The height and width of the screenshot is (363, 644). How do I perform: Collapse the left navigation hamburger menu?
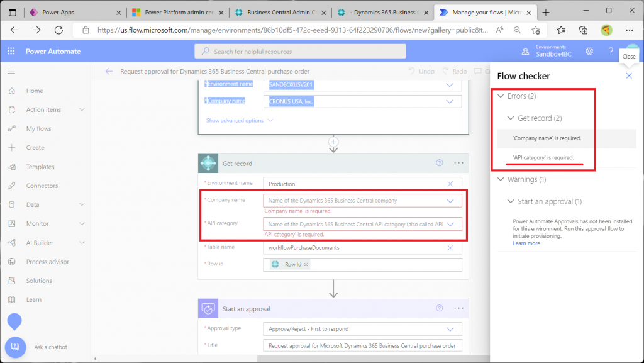click(x=11, y=72)
